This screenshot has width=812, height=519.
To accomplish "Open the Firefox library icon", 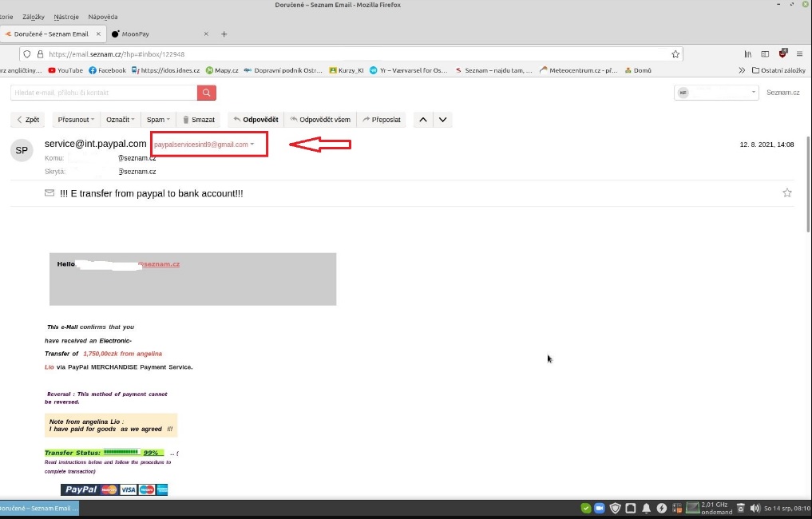I will pyautogui.click(x=748, y=53).
